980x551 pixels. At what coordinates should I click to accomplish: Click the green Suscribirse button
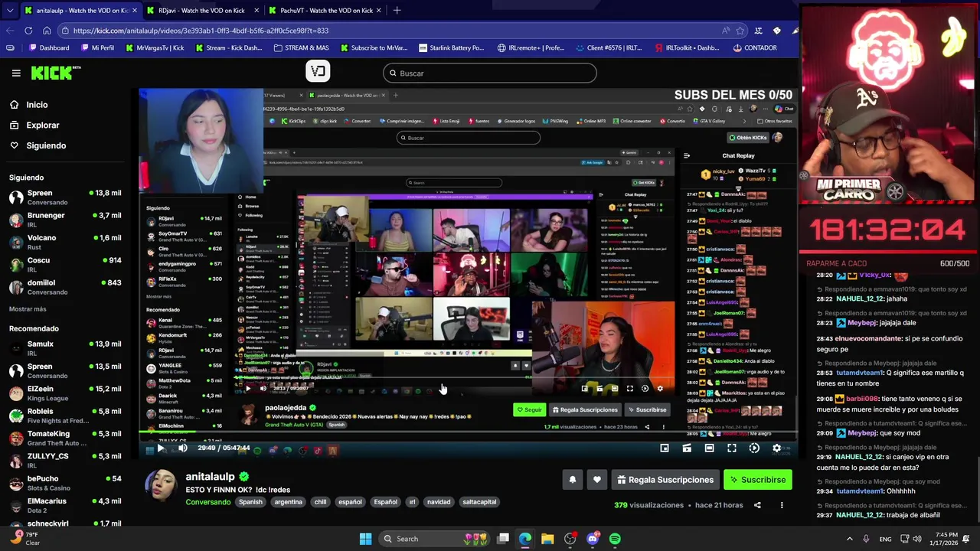pos(757,480)
